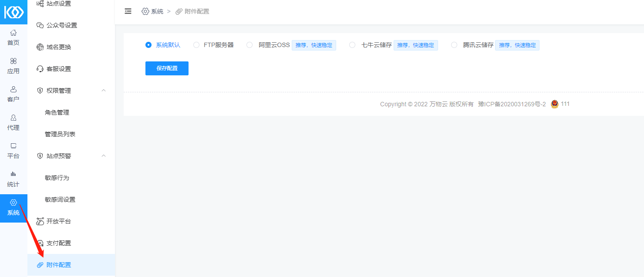
Task: Click the 域名更换 globe icon
Action: coord(40,47)
